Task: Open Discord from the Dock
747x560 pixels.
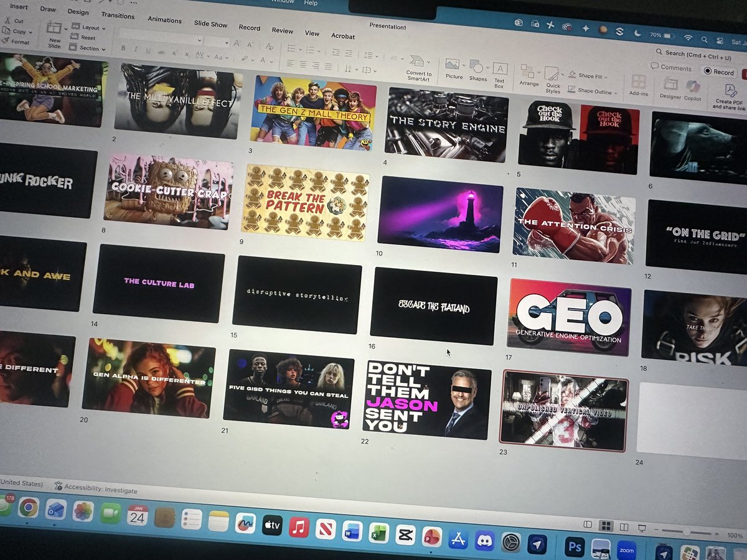Action: (484, 539)
